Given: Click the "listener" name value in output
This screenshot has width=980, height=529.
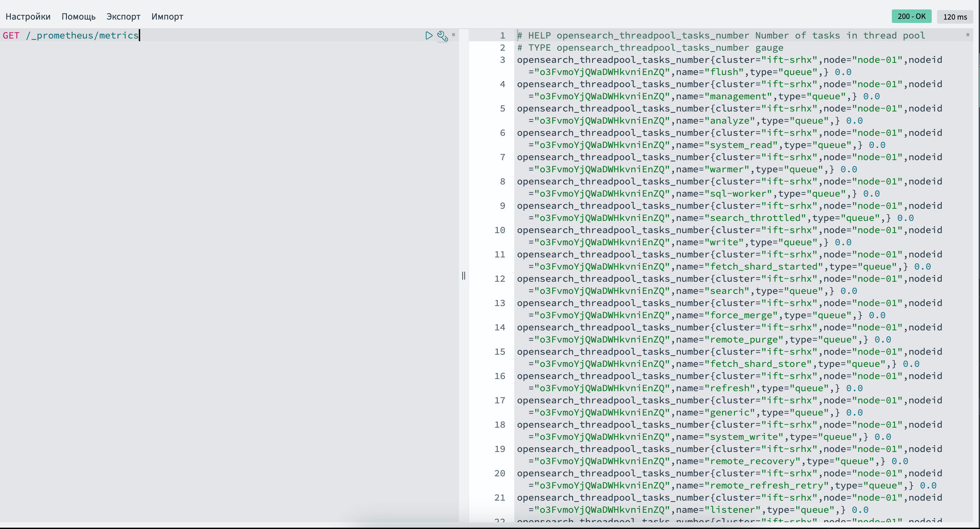Looking at the screenshot, I should pyautogui.click(x=732, y=510).
